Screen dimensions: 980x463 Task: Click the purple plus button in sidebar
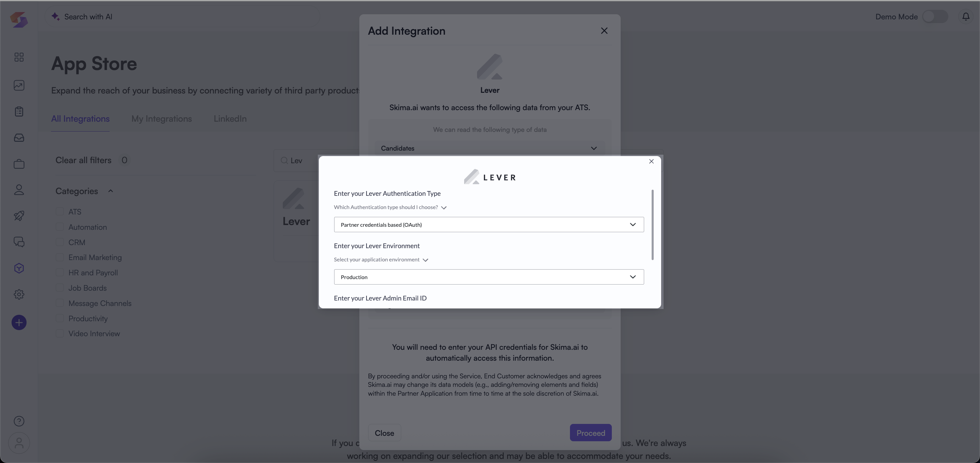tap(19, 322)
